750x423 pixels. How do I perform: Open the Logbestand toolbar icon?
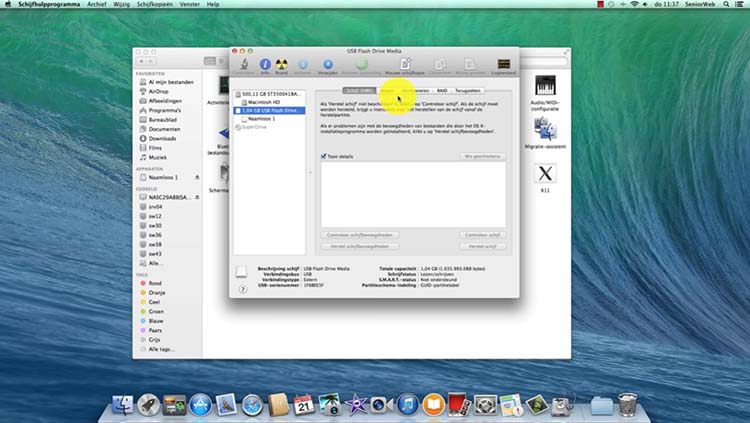(x=504, y=66)
